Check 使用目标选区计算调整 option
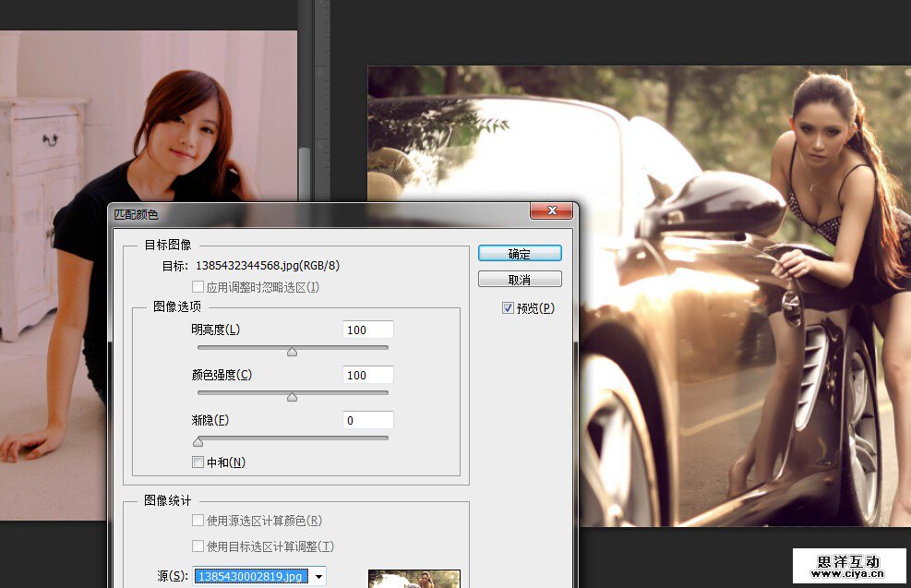Screen dimensions: 911x588 [198, 546]
